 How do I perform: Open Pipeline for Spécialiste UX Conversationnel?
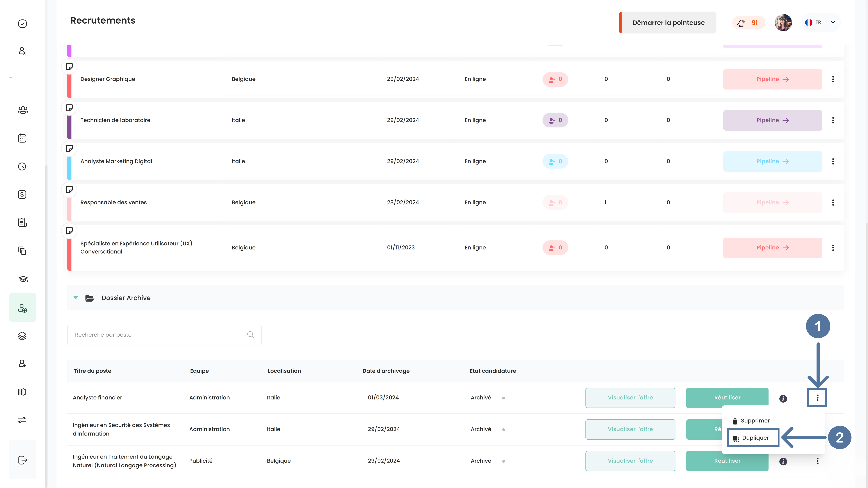[772, 248]
